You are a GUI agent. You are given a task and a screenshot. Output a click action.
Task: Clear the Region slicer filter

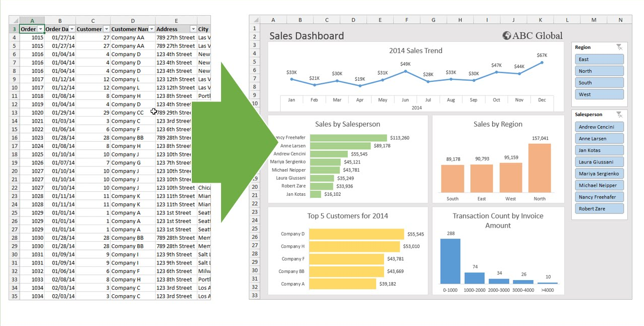pos(619,47)
